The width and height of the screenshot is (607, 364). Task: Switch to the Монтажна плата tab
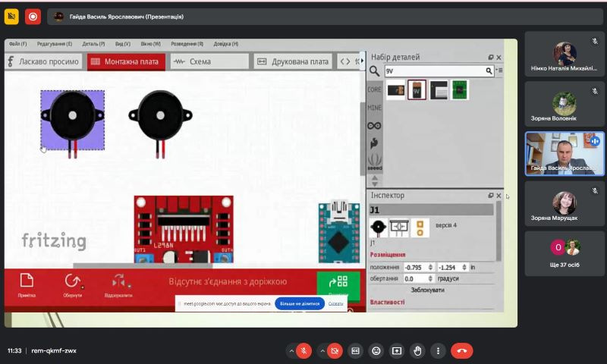[126, 61]
